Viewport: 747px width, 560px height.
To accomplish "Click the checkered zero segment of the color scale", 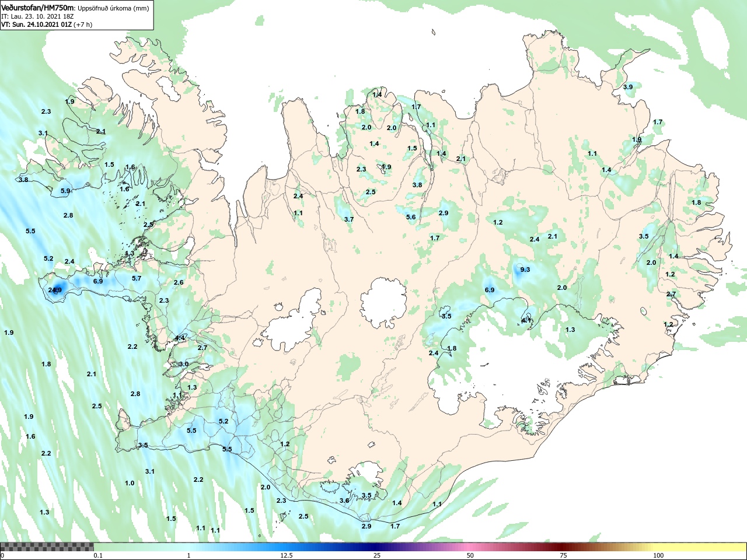I will click(x=47, y=547).
